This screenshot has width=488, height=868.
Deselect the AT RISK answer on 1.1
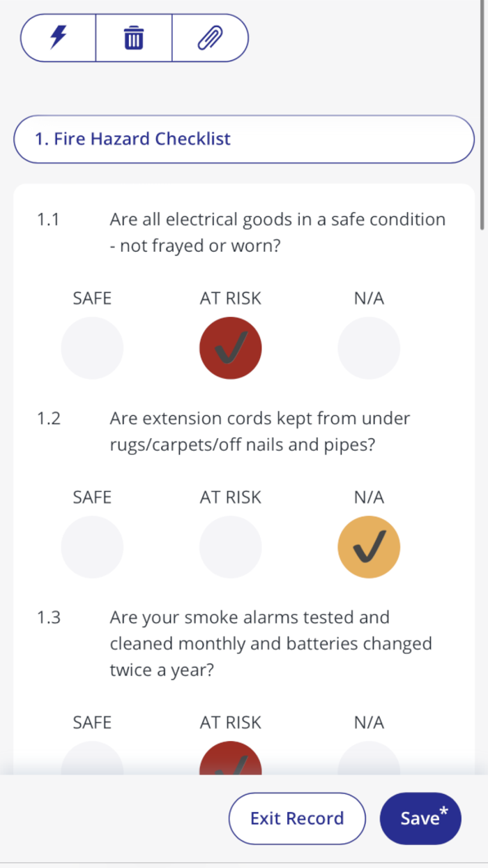tap(230, 347)
